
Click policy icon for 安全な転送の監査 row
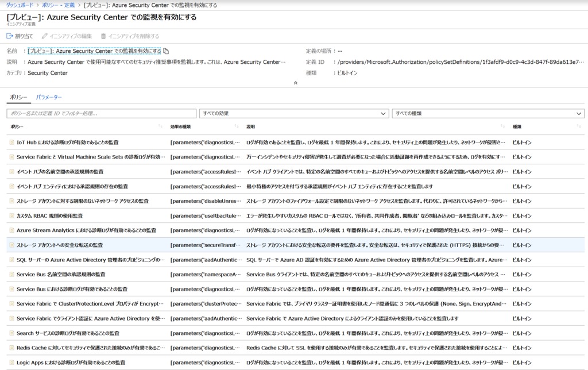click(x=11, y=245)
